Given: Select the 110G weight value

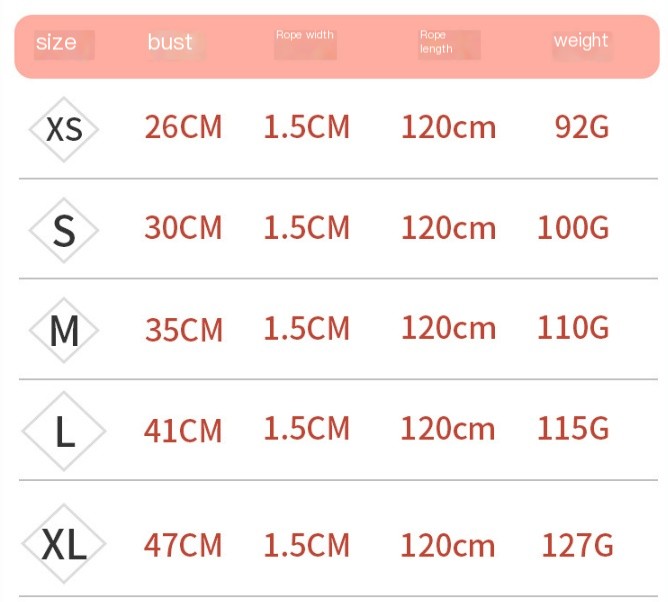Looking at the screenshot, I should coord(573,327).
